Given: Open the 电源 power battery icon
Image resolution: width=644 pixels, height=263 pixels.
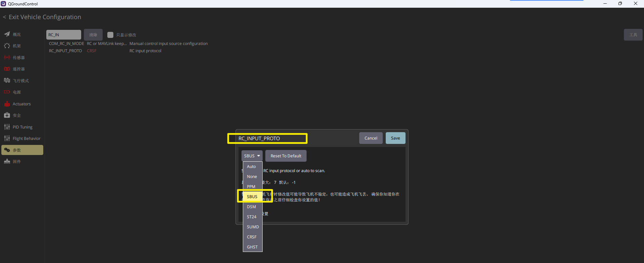Looking at the screenshot, I should (7, 92).
